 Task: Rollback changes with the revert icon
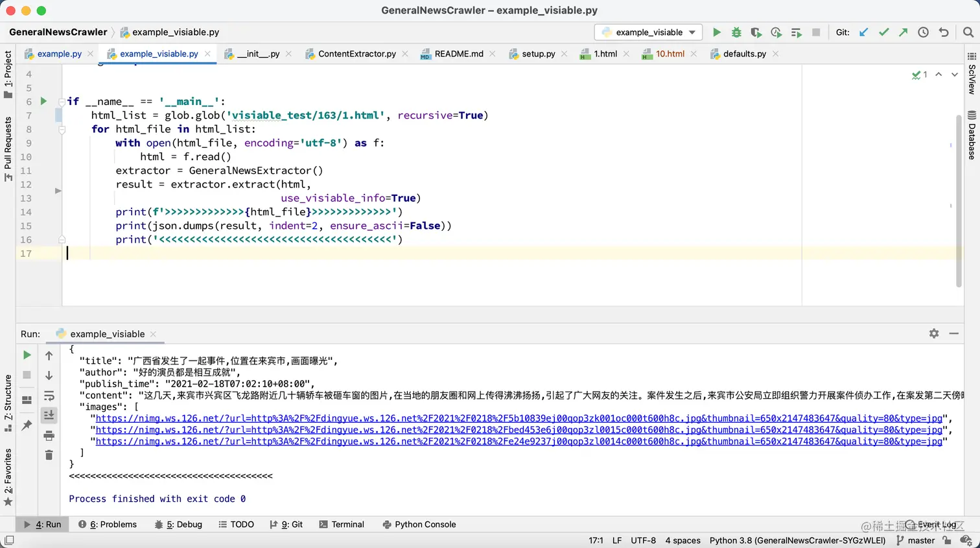click(x=944, y=32)
